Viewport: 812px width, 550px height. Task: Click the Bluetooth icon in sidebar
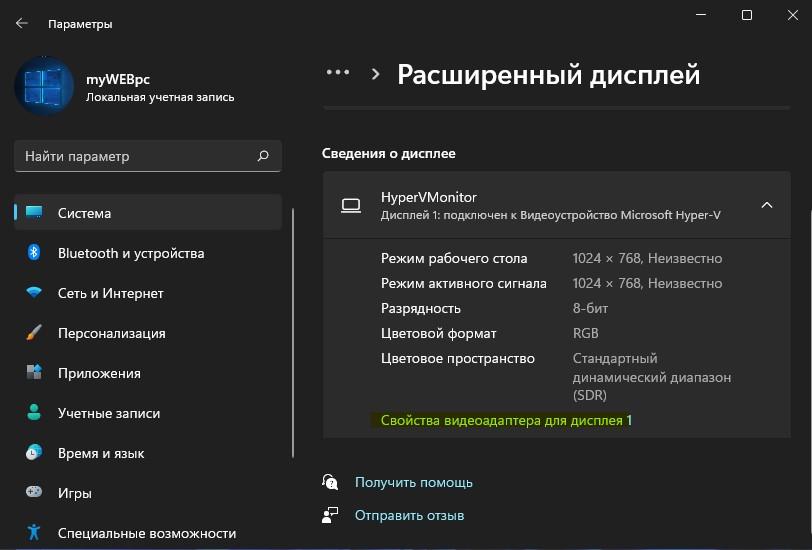pos(34,253)
